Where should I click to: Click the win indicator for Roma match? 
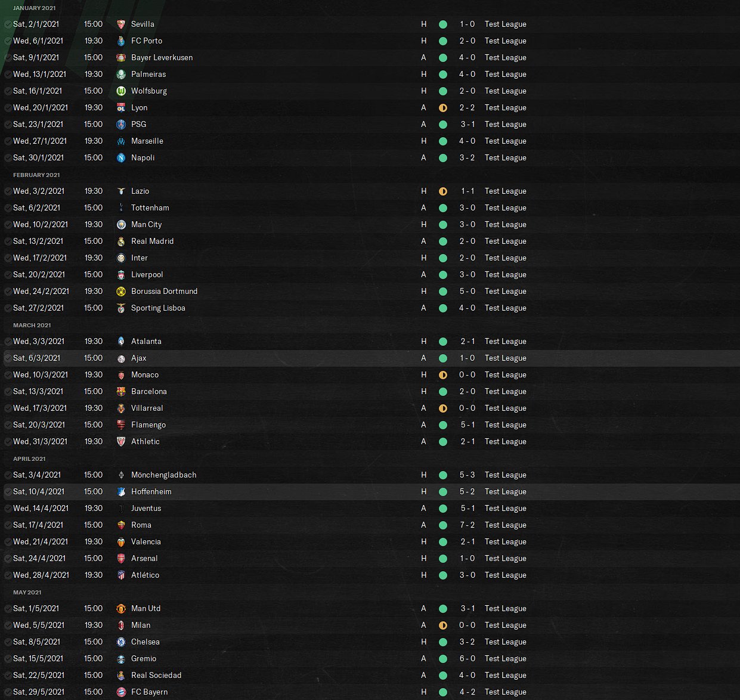[x=442, y=525]
